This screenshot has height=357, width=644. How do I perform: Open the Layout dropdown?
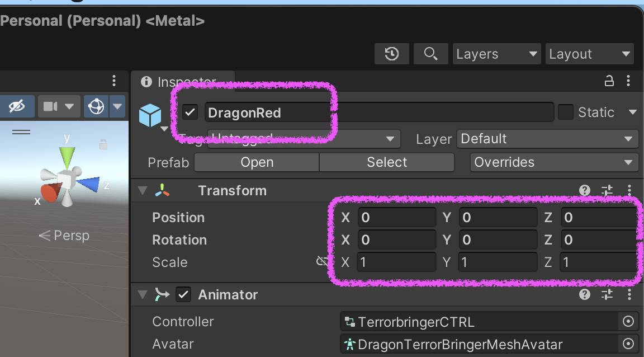(589, 54)
